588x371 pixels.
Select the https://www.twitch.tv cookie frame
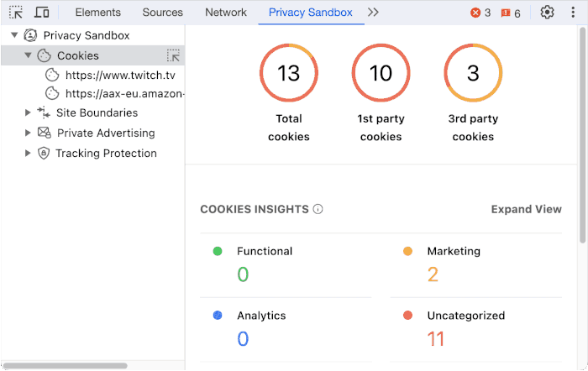pyautogui.click(x=120, y=76)
